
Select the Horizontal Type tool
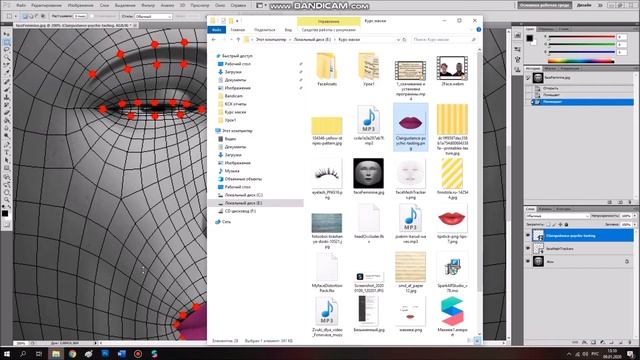tap(7, 152)
